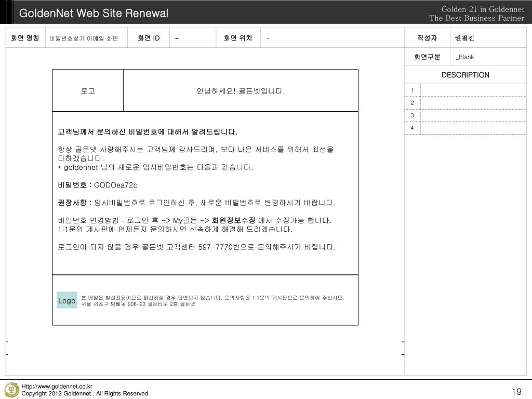Image resolution: width=532 pixels, height=399 pixels.
Task: Click the 화면 ID label cell
Action: pos(149,38)
